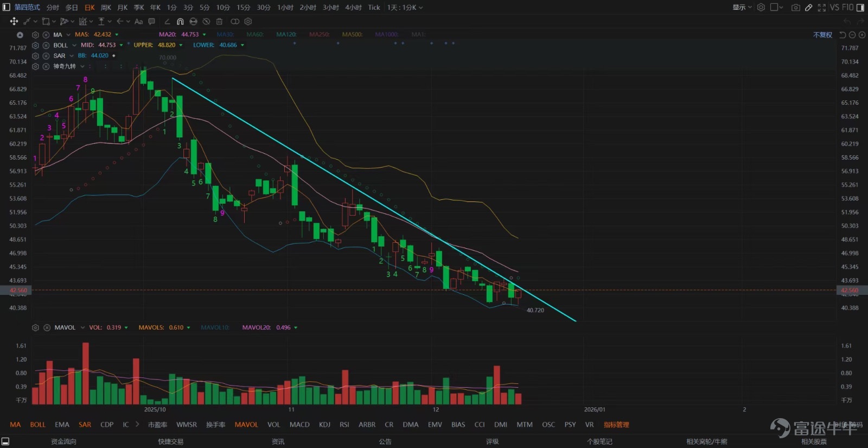Viewport: 868px width, 448px height.
Task: Open the 第四范式 stock name tab
Action: click(x=27, y=7)
